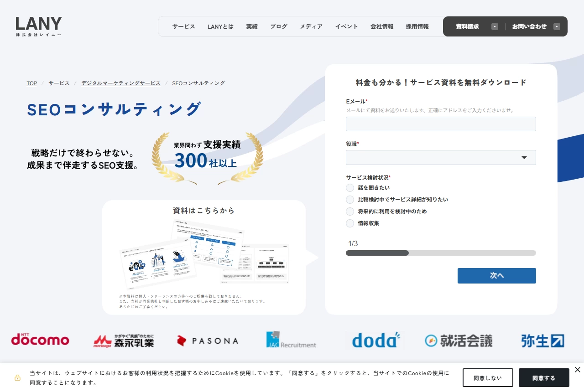Select the 話を聞きたい radio option

coord(350,188)
